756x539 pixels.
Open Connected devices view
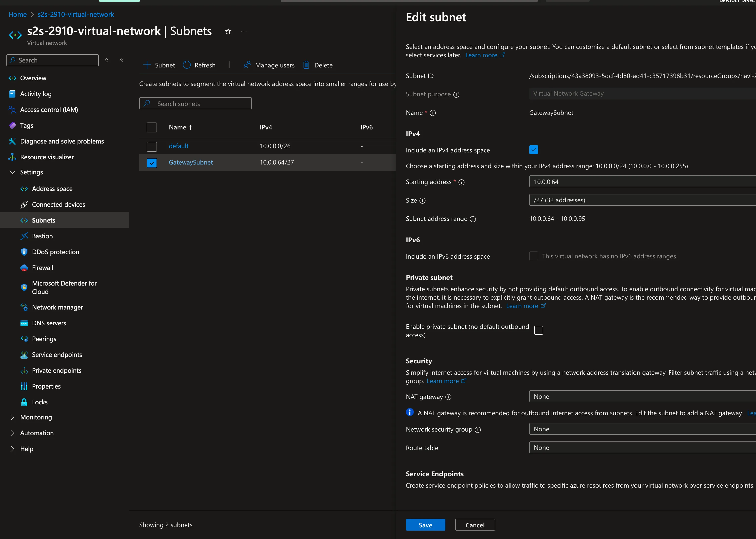point(58,204)
